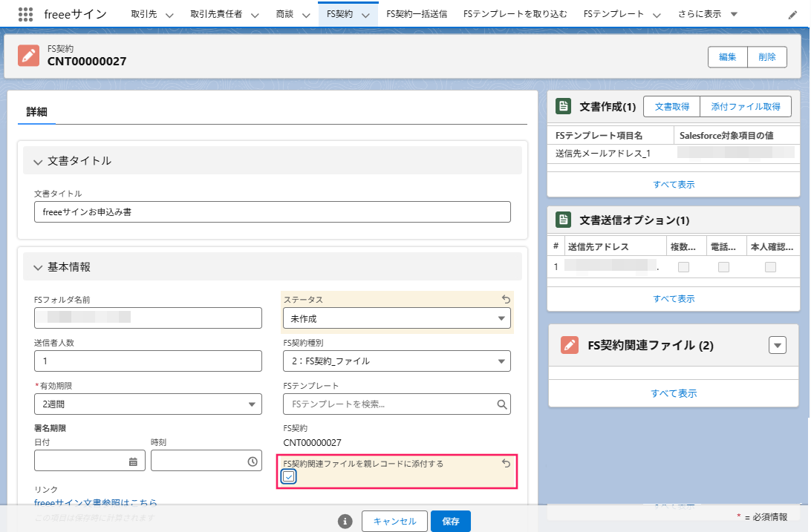Image resolution: width=811 pixels, height=532 pixels.
Task: Open the FS契約関連ファイル (2) list title
Action: click(651, 345)
